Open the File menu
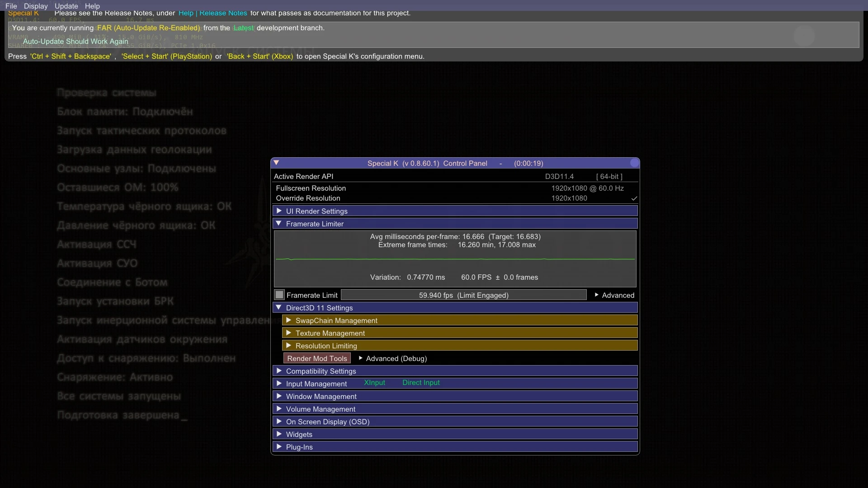Image resolution: width=868 pixels, height=488 pixels. click(x=11, y=6)
